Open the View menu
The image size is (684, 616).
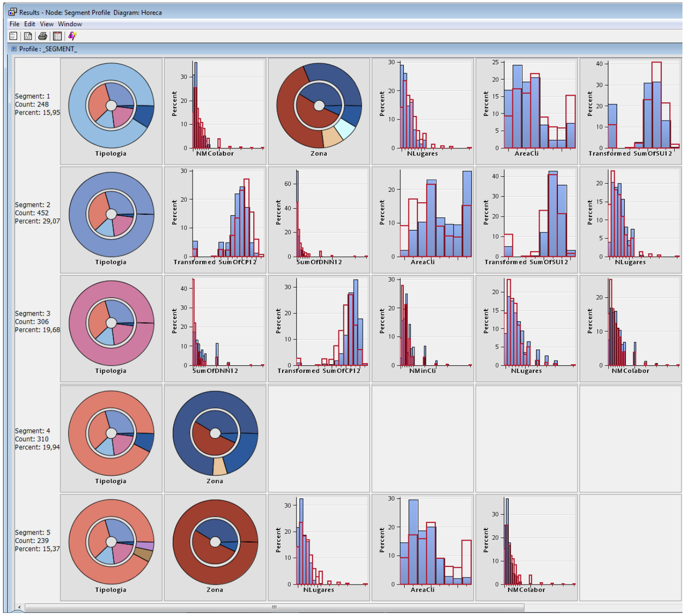[47, 24]
